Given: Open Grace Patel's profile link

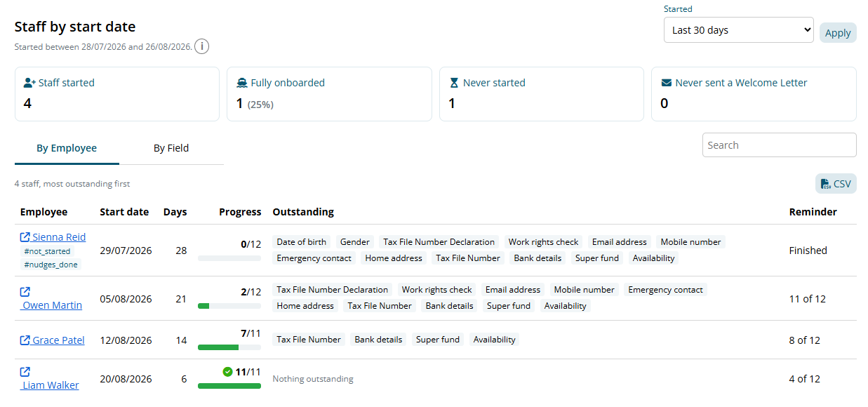Looking at the screenshot, I should point(58,340).
